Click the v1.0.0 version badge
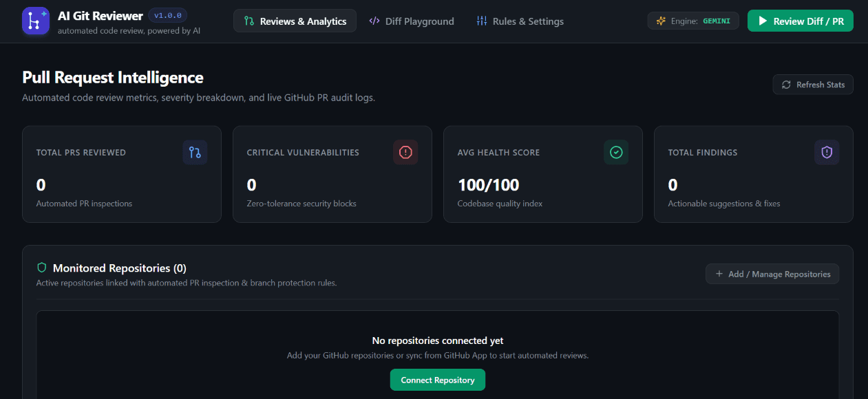The width and height of the screenshot is (868, 399). pos(167,15)
